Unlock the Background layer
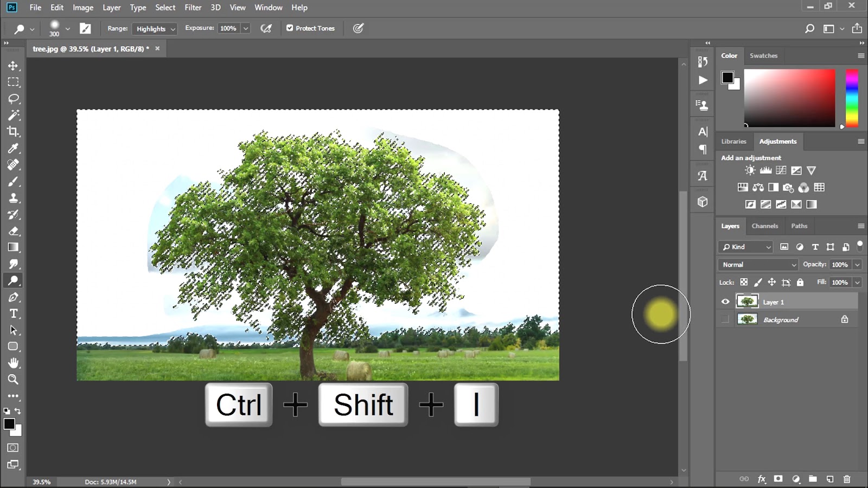 (x=844, y=319)
